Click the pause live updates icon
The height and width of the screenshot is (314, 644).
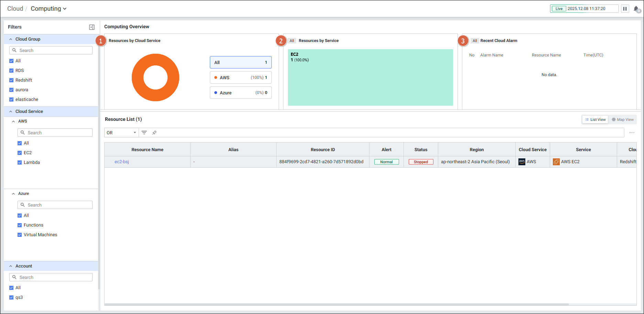tap(625, 9)
